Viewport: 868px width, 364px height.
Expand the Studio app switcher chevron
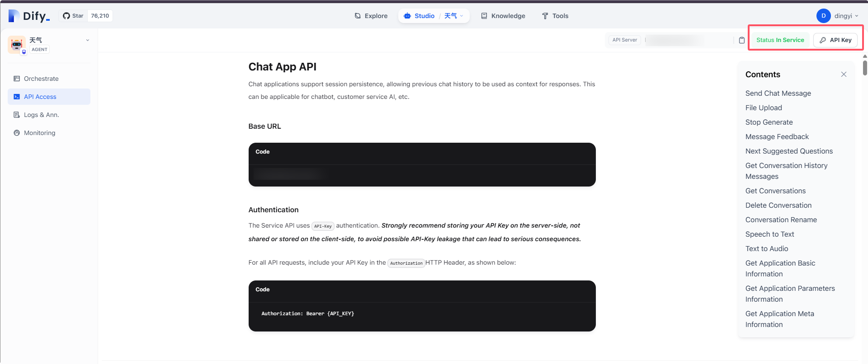(462, 16)
